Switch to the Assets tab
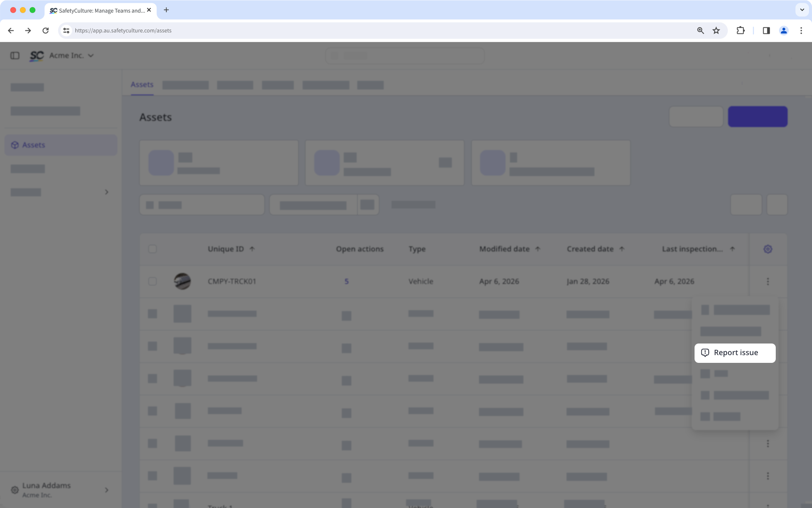The image size is (812, 508). coord(142,85)
